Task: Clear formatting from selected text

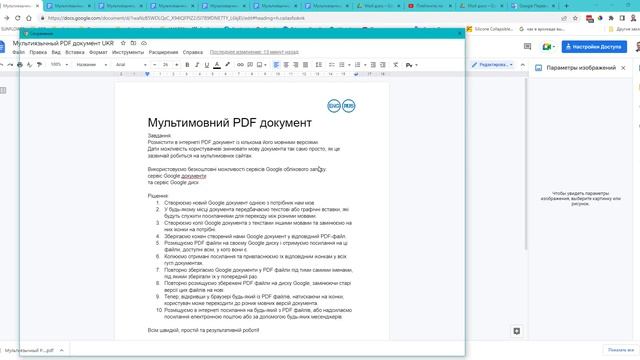Action: pos(396,64)
